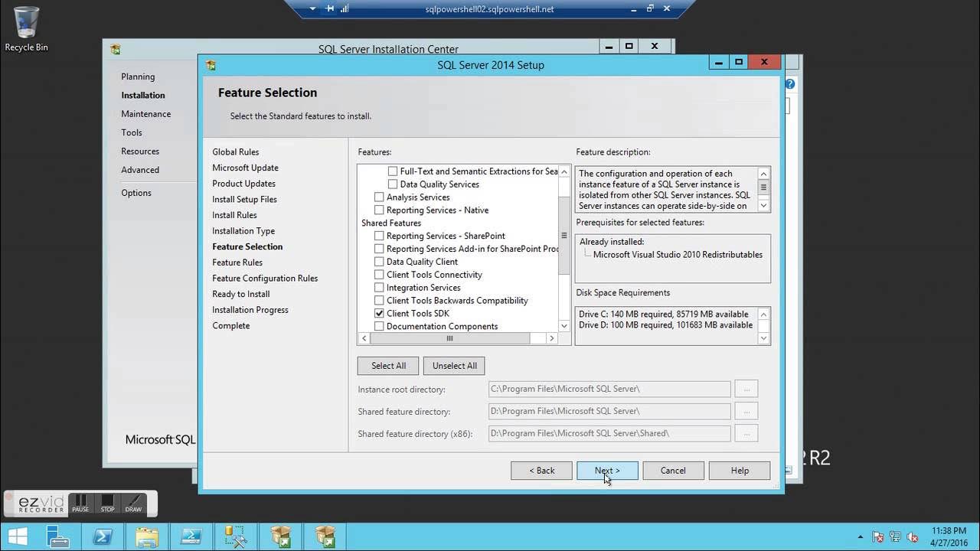Screen dimensions: 980x551
Task: Check Full-Text and Semantic Extractions feature
Action: pyautogui.click(x=393, y=171)
